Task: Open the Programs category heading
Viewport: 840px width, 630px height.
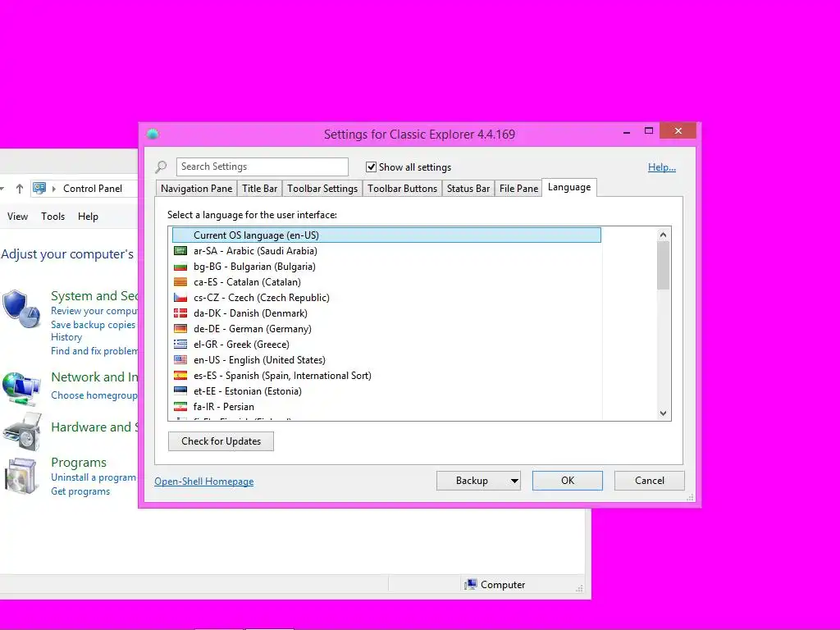Action: [79, 463]
